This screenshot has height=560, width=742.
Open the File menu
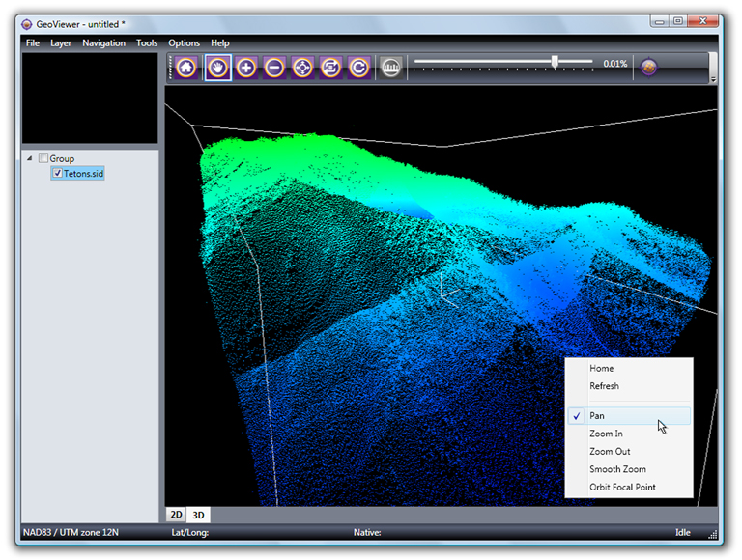pyautogui.click(x=33, y=43)
